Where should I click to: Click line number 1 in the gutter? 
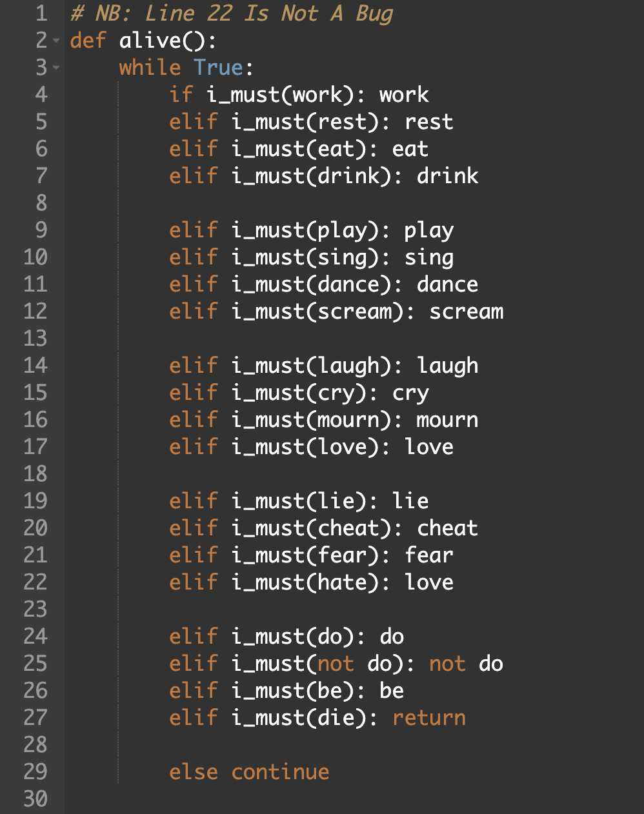click(x=41, y=14)
